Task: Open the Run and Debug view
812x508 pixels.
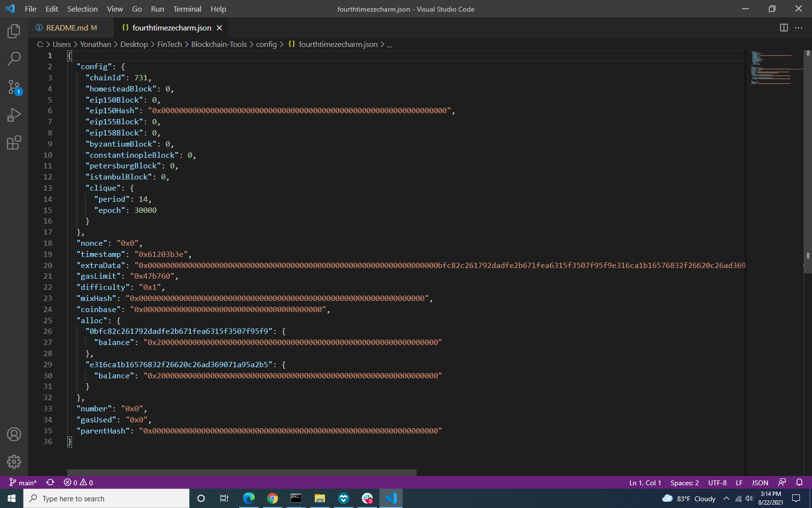Action: 14,115
